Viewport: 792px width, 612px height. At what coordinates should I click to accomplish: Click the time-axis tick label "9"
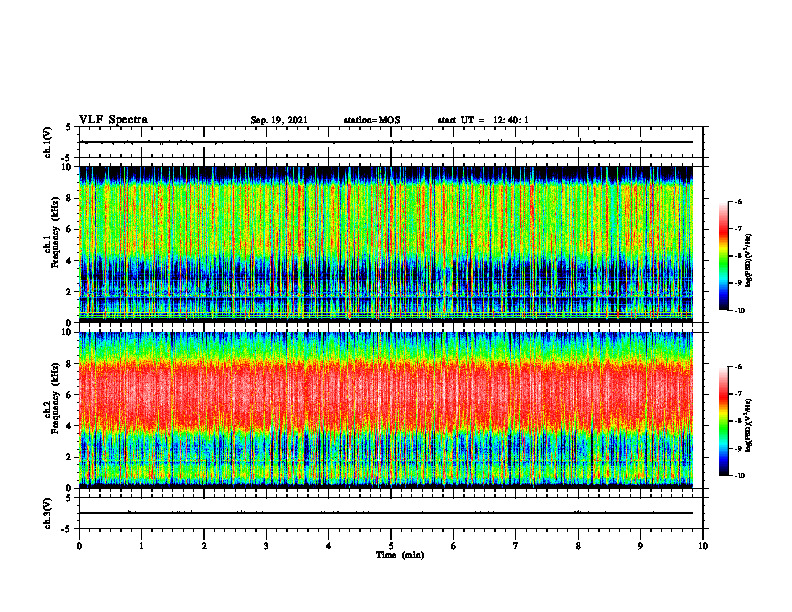coord(640,546)
